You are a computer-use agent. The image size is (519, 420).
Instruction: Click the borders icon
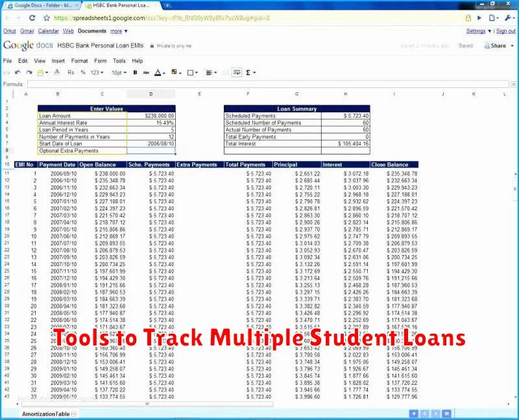[x=190, y=73]
